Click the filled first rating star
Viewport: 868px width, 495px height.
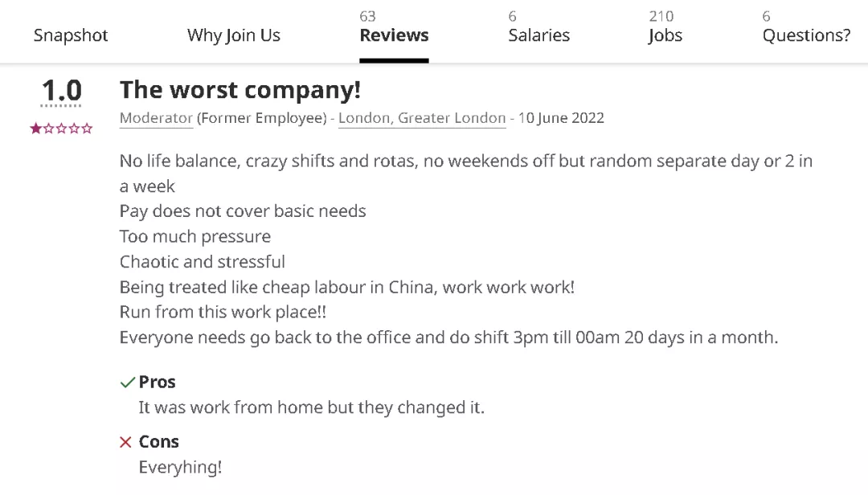[36, 129]
